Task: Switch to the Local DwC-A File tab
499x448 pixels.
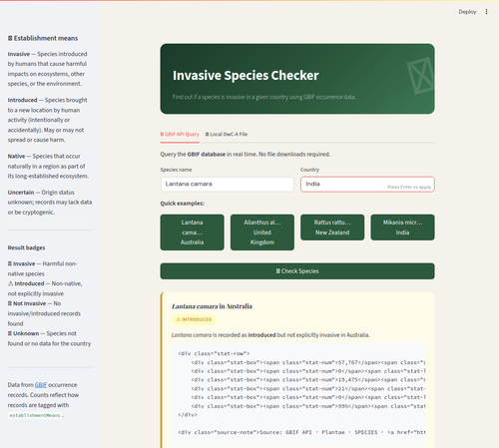Action: 227,135
